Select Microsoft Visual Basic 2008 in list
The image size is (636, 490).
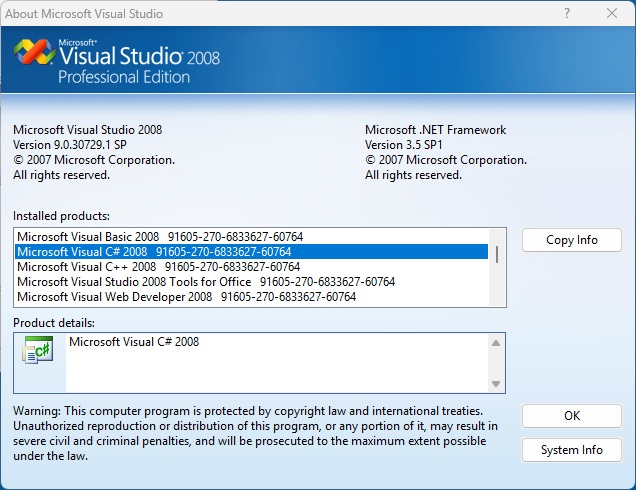(251, 236)
